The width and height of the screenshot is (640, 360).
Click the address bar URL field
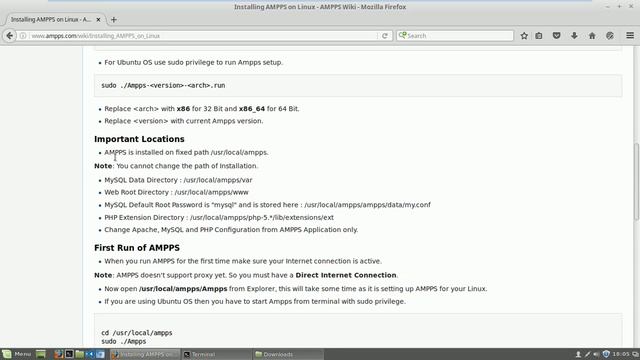click(204, 36)
